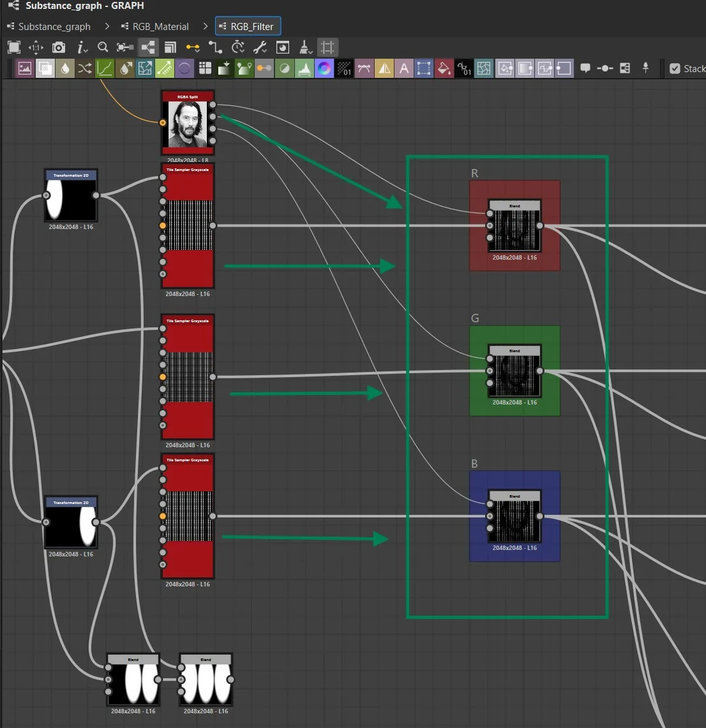Add a Channels Shuffle node
This screenshot has width=706, height=728.
[x=85, y=69]
